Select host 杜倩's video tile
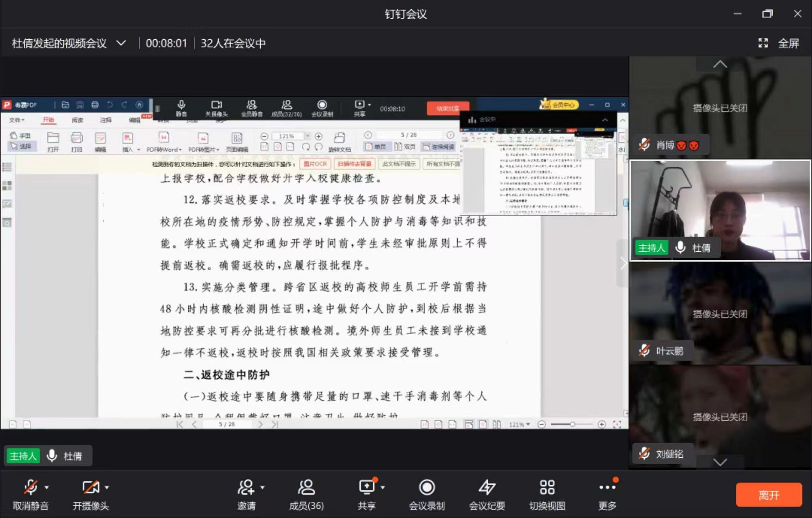This screenshot has height=518, width=812. tap(720, 210)
